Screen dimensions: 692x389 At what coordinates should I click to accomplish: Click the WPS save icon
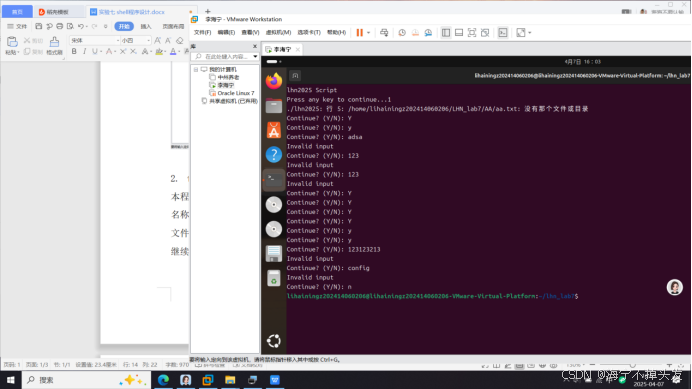click(x=38, y=26)
